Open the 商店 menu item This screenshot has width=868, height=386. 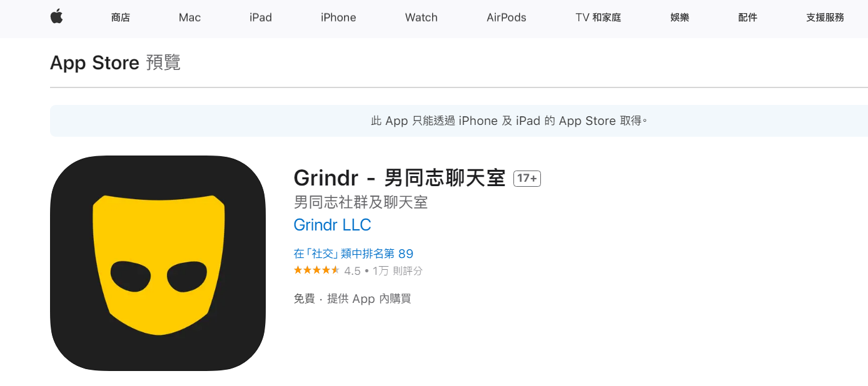[121, 17]
